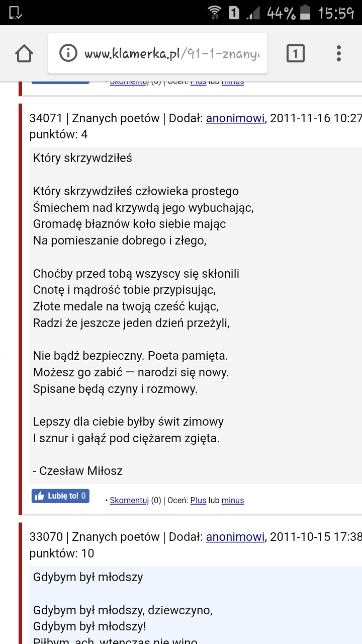Rate the Miłosz poem with "Plus" link
Viewport: 362px width, 644px height.
click(198, 500)
